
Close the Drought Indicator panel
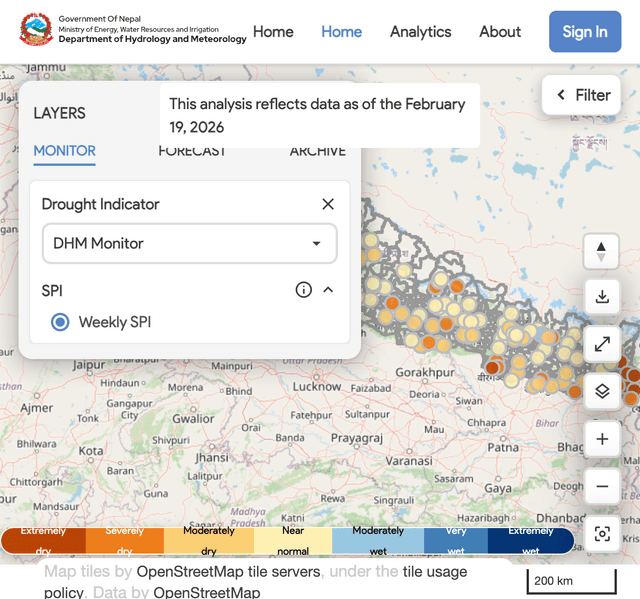pos(328,204)
